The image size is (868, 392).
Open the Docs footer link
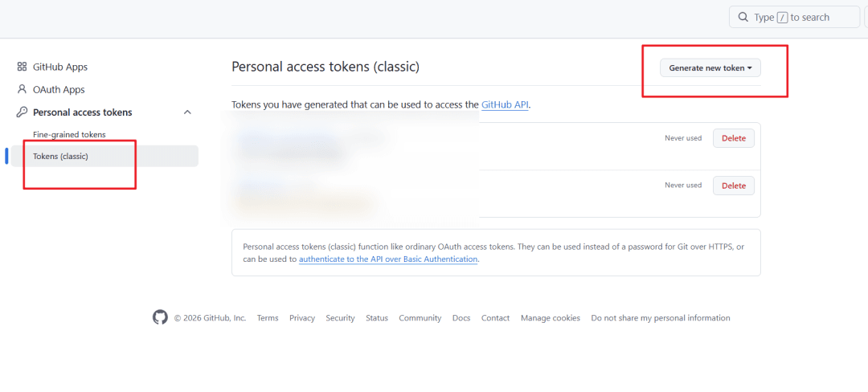pos(461,318)
